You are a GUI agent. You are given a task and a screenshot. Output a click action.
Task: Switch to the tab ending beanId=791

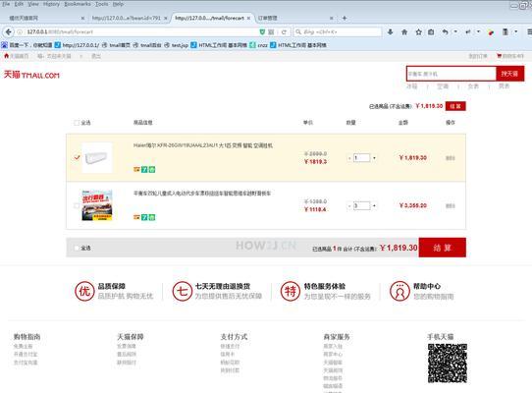pos(129,18)
